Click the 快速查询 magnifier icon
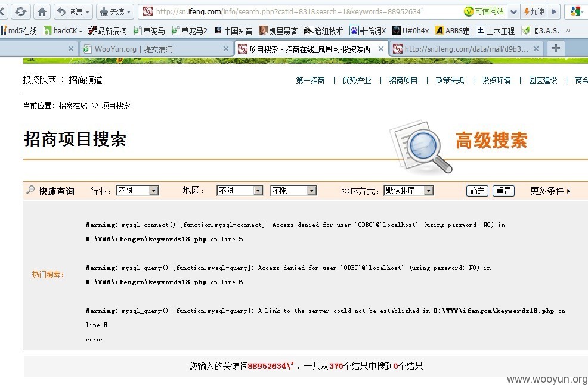 30,190
